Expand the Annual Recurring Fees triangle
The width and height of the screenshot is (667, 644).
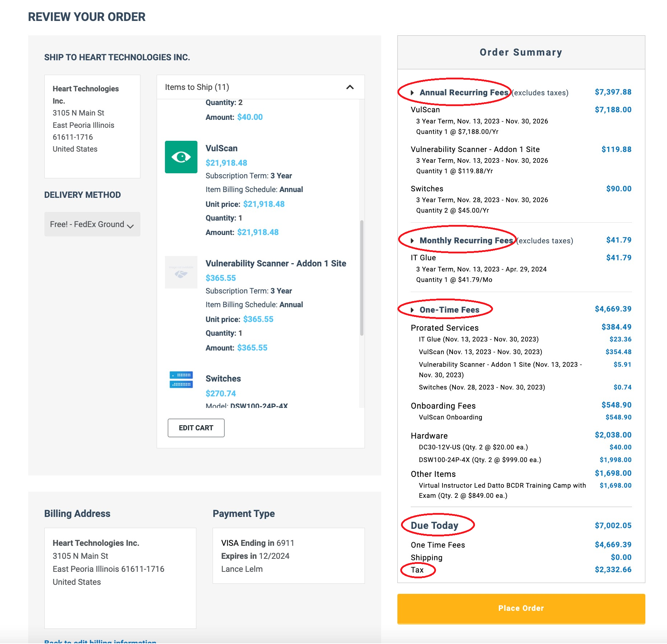click(x=412, y=93)
